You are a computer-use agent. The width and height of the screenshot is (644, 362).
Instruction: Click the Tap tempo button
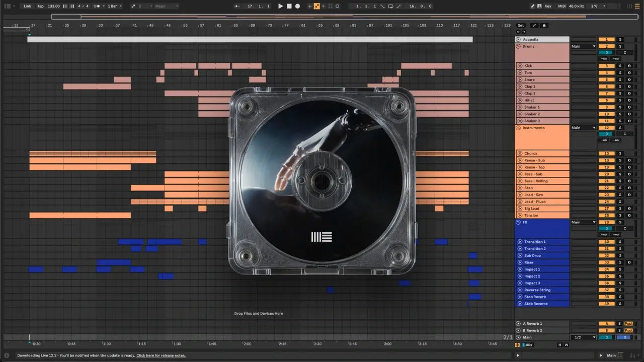tap(40, 6)
